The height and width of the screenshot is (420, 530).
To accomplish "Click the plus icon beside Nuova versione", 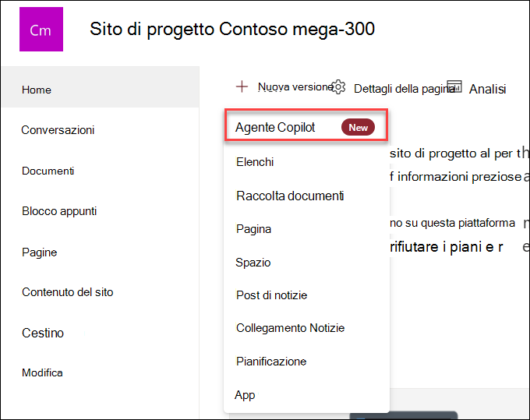I will 242,86.
